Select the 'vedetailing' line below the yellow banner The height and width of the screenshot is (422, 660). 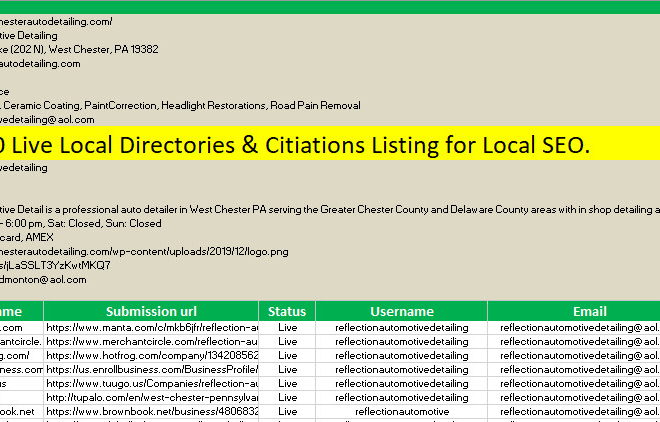coord(24,167)
